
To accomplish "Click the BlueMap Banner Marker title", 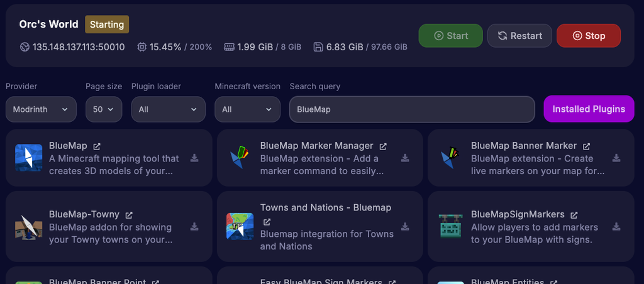I will 524,146.
